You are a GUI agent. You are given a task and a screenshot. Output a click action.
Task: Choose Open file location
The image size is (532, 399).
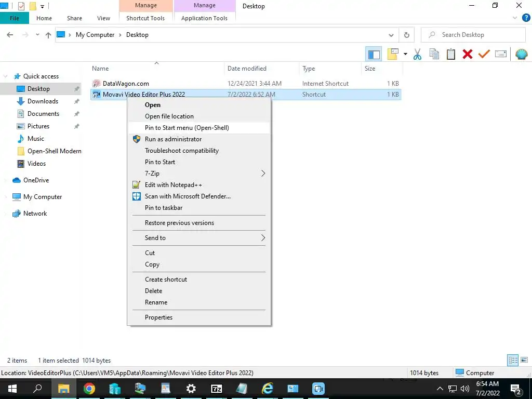coord(199,116)
